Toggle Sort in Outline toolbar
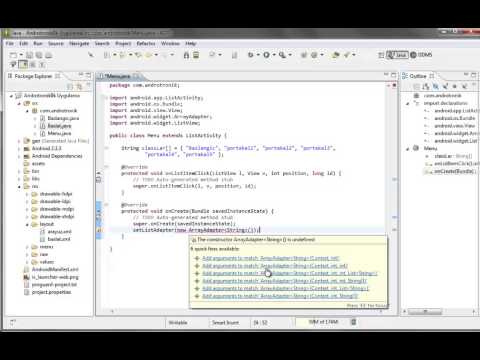Viewport: 480px width, 360px height. [426, 86]
